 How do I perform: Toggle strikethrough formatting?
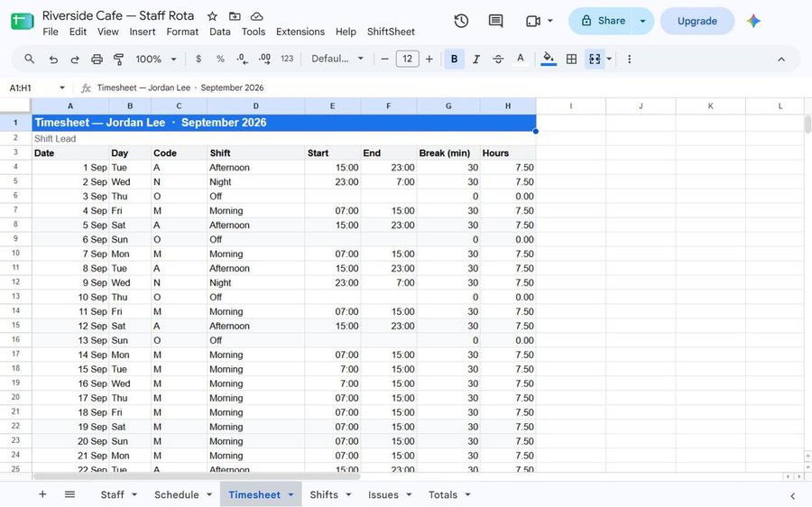498,59
